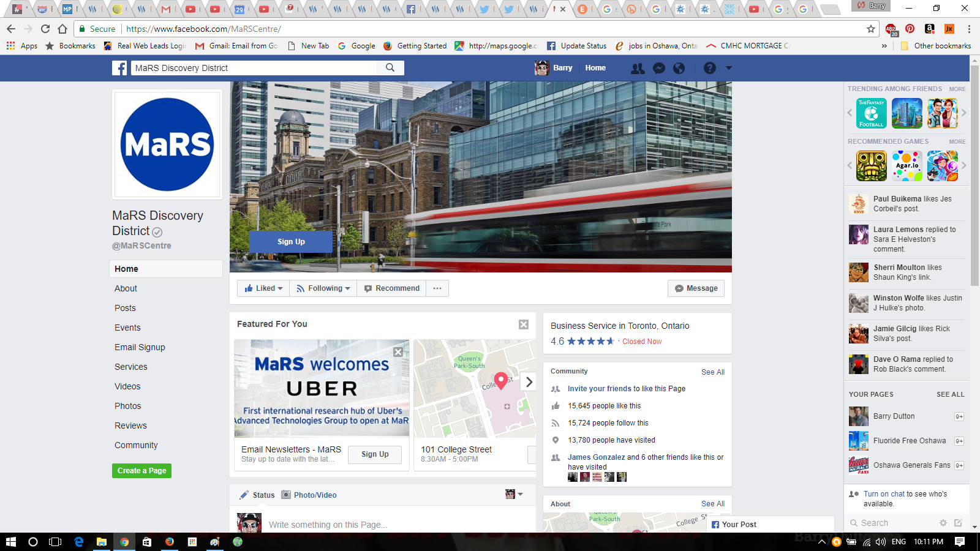The height and width of the screenshot is (551, 980).
Task: Open The Fantasy Football game icon
Action: coord(871,113)
